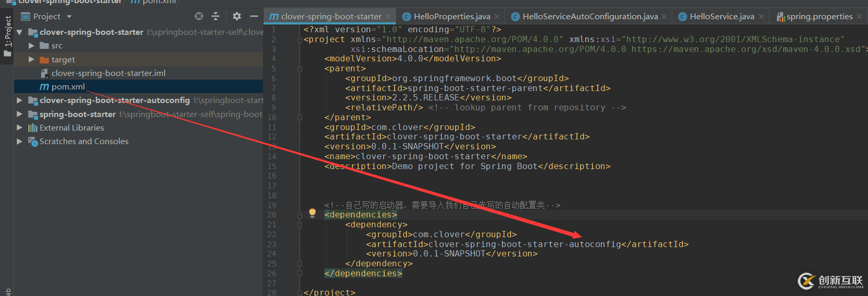Fold the parent block on line 5
Screen dimensions: 868x296
(x=299, y=69)
